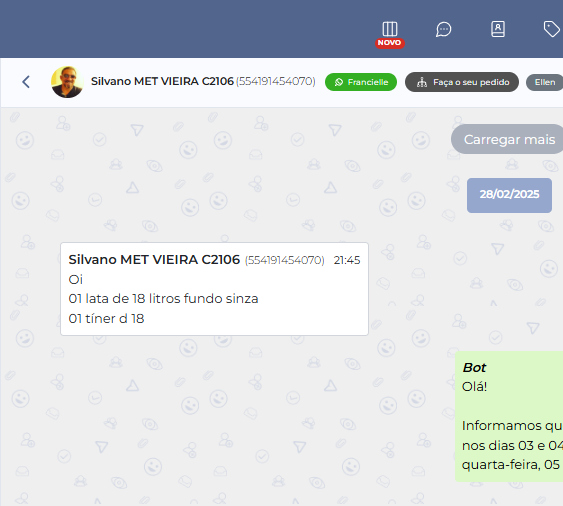
Task: Open the tags label icon
Action: (x=552, y=29)
